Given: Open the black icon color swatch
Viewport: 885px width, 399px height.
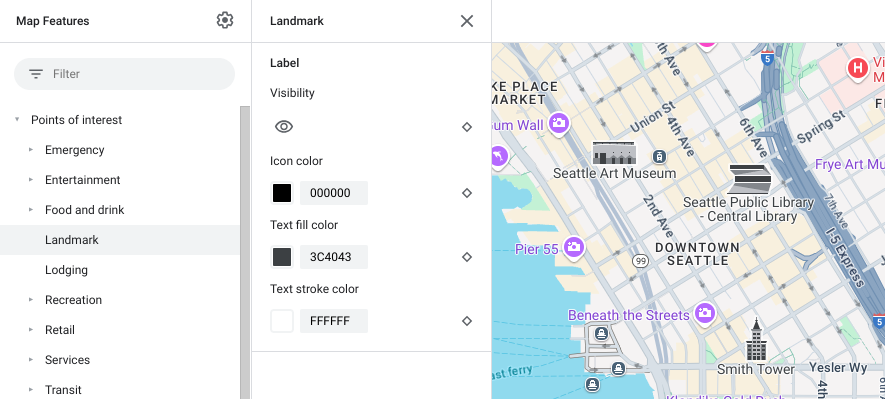Looking at the screenshot, I should tap(282, 193).
